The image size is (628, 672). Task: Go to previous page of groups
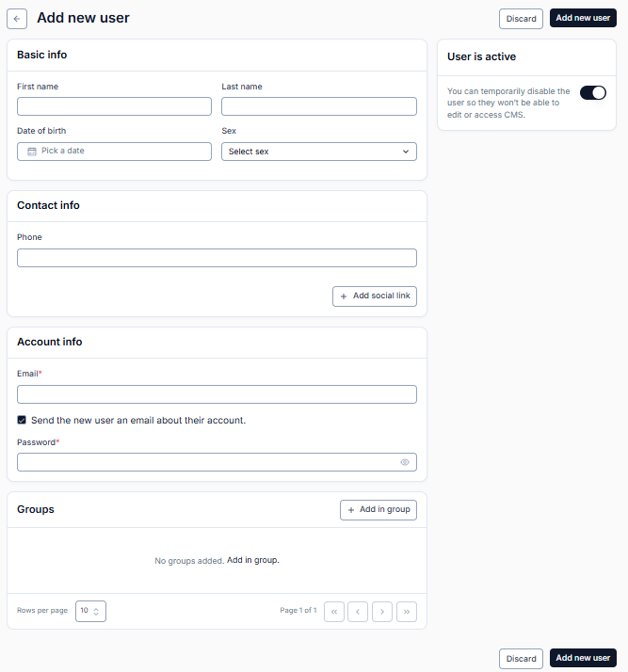(358, 612)
